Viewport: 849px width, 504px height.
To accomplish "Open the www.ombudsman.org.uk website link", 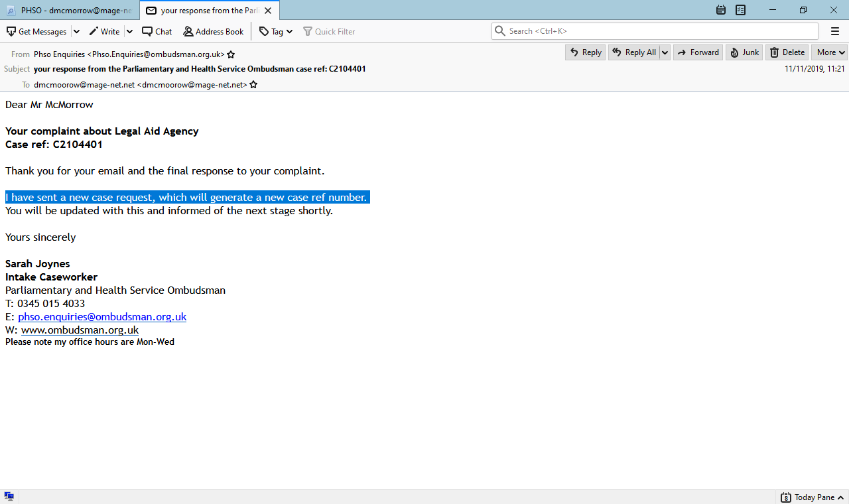I will click(x=80, y=330).
